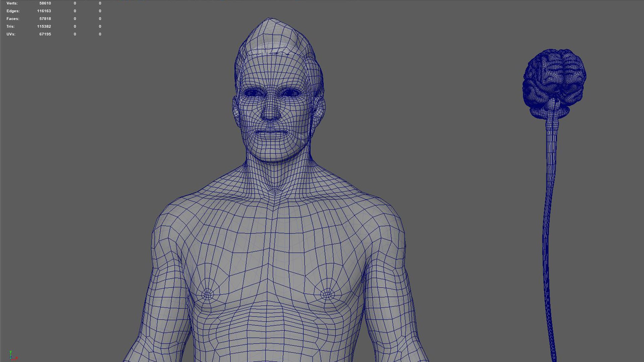Viewport: 644px width, 362px height.
Task: Click the Faces label in the HUD
Action: coord(13,19)
